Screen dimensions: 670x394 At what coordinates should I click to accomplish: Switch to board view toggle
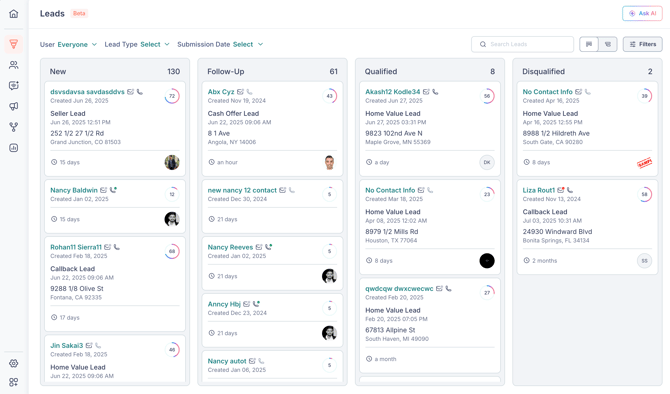coord(589,44)
